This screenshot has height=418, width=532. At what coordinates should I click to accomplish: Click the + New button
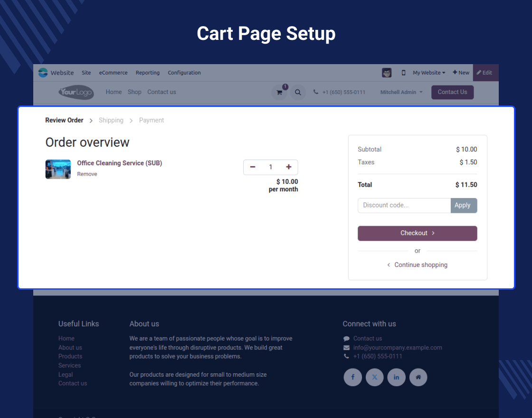461,73
